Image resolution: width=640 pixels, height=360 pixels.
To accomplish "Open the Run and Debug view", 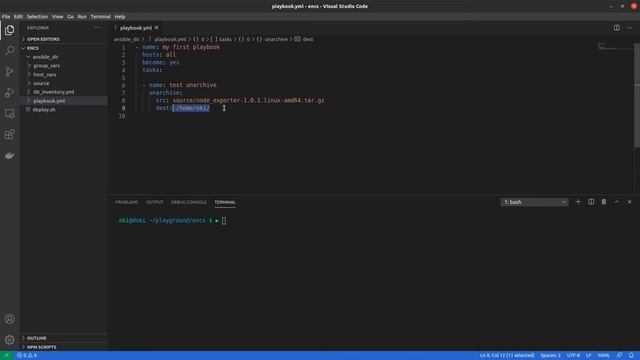I will tap(9, 93).
